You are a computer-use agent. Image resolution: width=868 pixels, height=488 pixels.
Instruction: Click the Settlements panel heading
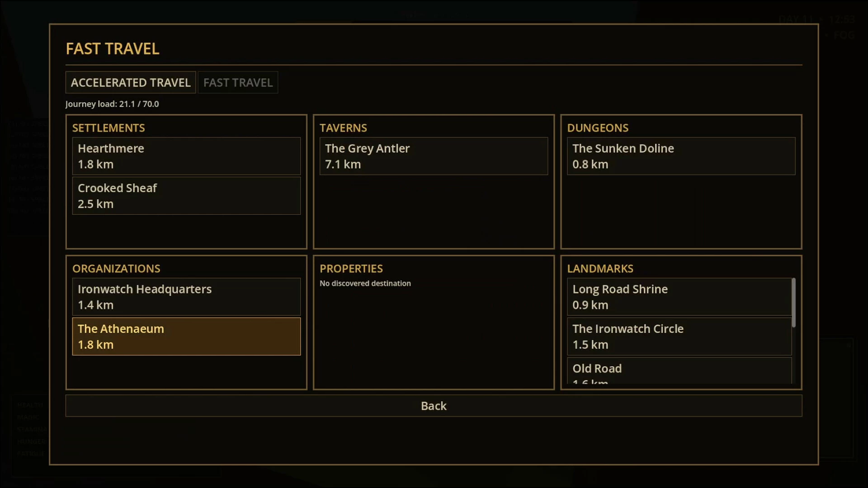(x=108, y=128)
